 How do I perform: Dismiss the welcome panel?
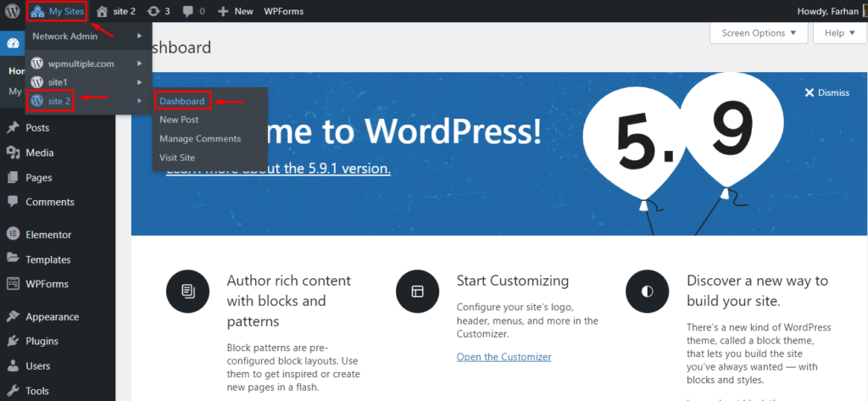click(x=827, y=92)
